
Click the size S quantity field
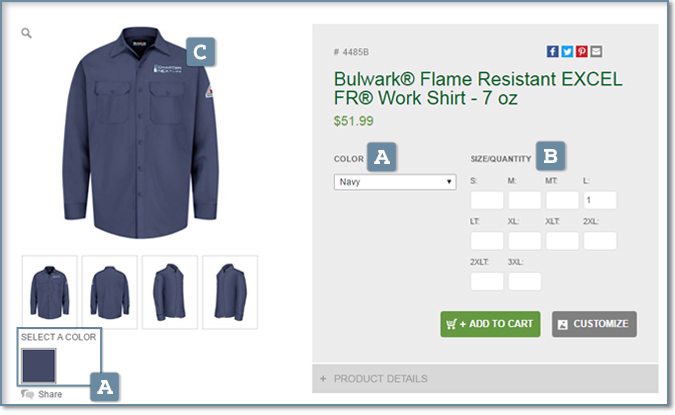486,200
